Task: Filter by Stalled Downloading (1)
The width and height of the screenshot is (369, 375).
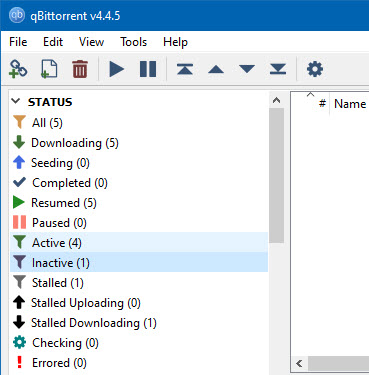Action: (x=139, y=323)
